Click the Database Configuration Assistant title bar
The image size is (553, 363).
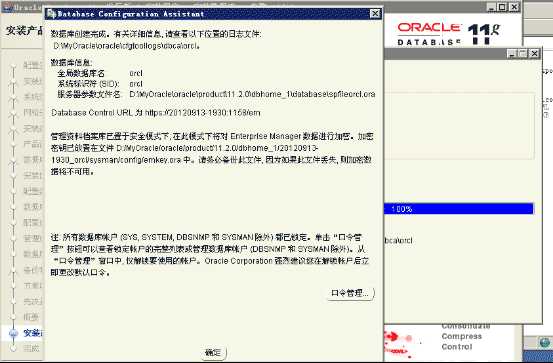coord(213,14)
